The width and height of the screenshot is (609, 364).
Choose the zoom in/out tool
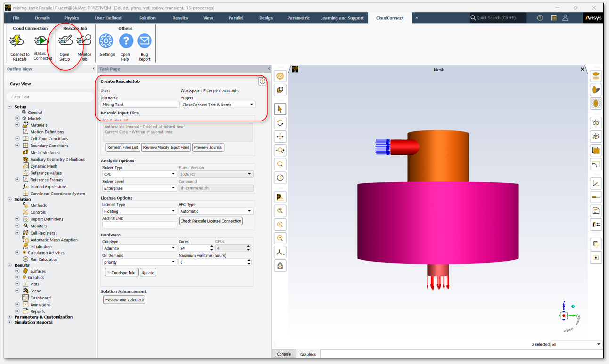click(280, 150)
